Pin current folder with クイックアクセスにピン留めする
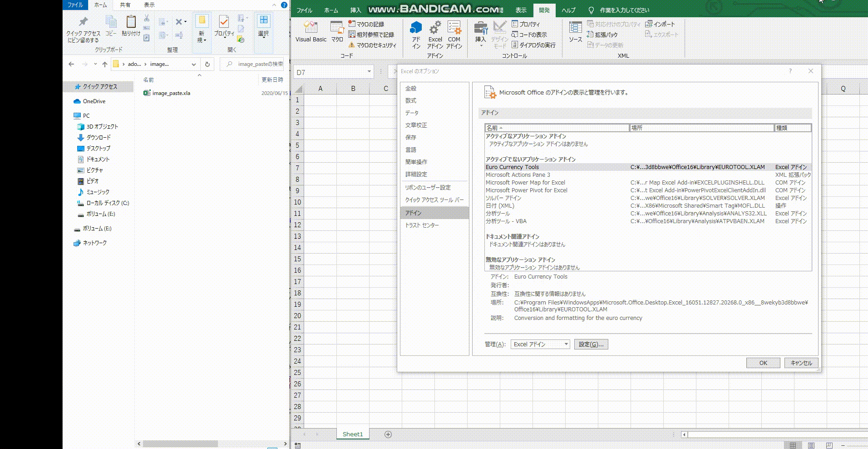Screen dimensions: 868x449 [83, 28]
